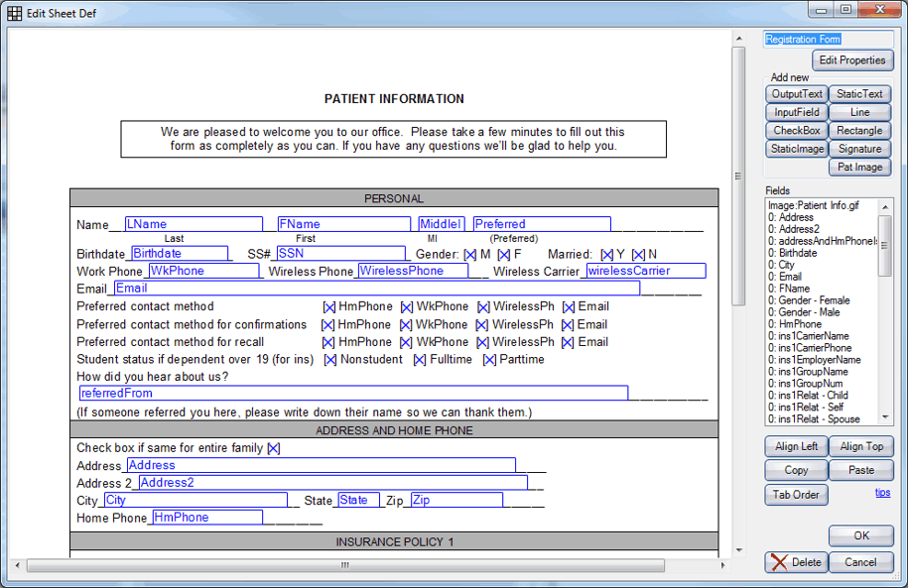Select the WirelessPhone field
The image size is (908, 588).
pos(413,271)
